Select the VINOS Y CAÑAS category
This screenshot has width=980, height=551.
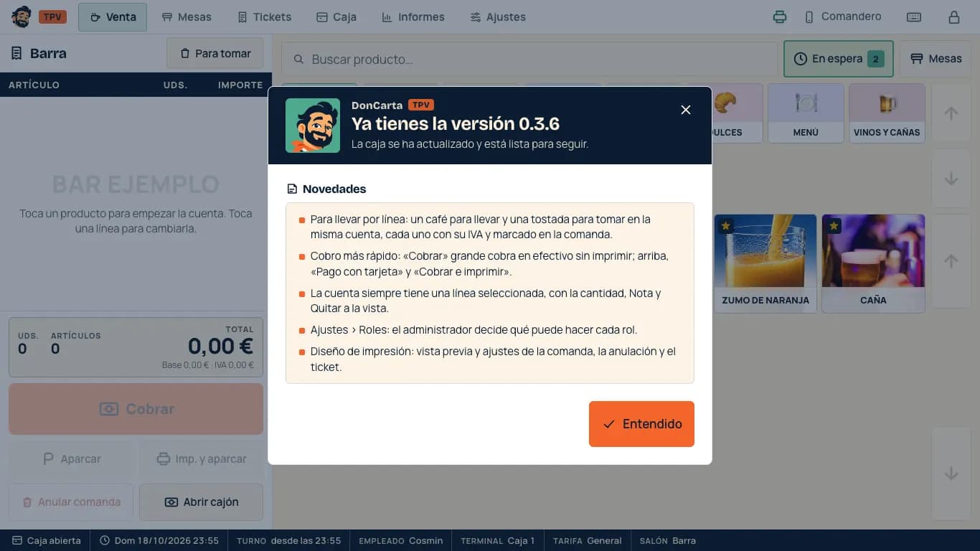(x=887, y=113)
